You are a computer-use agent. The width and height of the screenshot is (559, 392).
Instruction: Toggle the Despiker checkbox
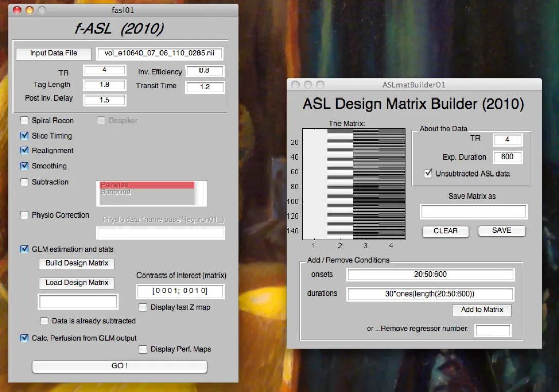(x=101, y=121)
